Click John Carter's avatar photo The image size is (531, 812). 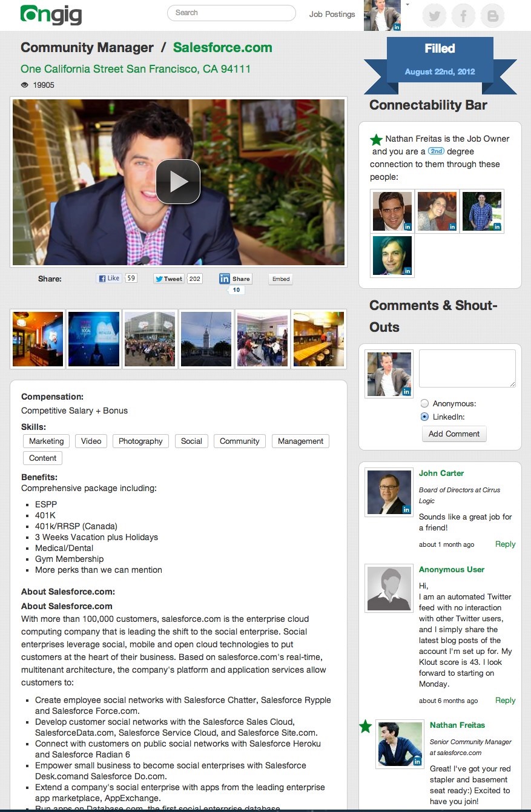(x=389, y=492)
